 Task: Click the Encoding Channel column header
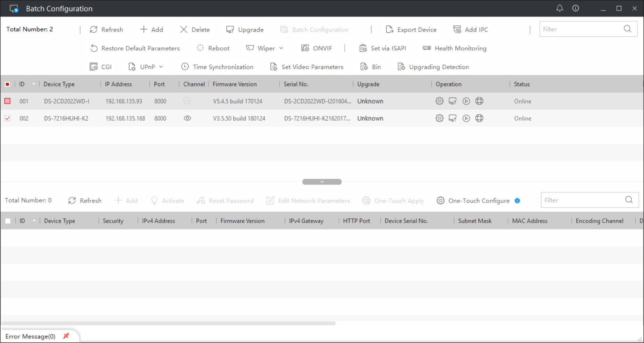tap(599, 221)
